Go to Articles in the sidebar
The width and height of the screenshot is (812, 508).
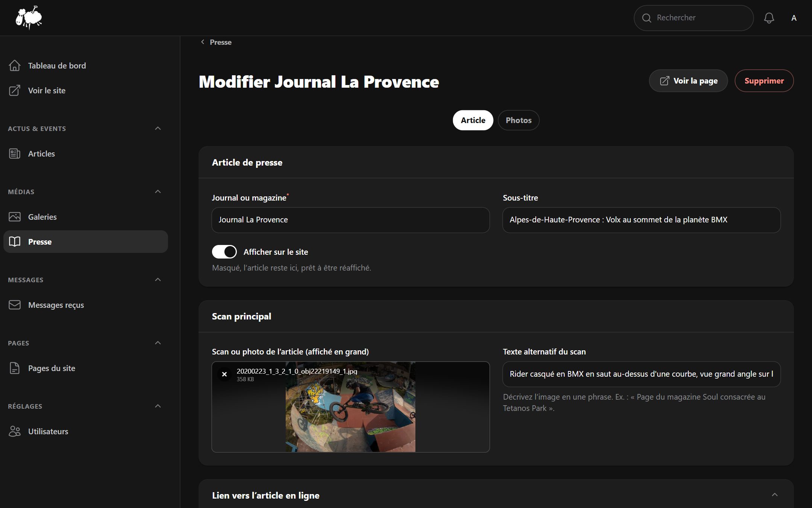[x=86, y=154]
